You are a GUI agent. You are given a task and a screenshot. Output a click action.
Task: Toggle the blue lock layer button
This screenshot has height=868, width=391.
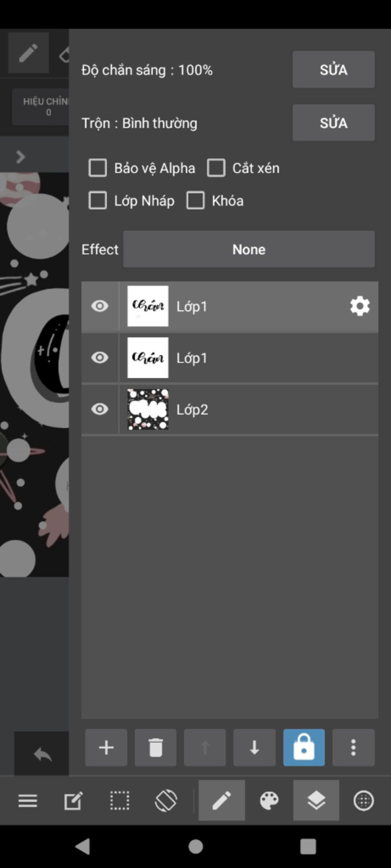304,747
